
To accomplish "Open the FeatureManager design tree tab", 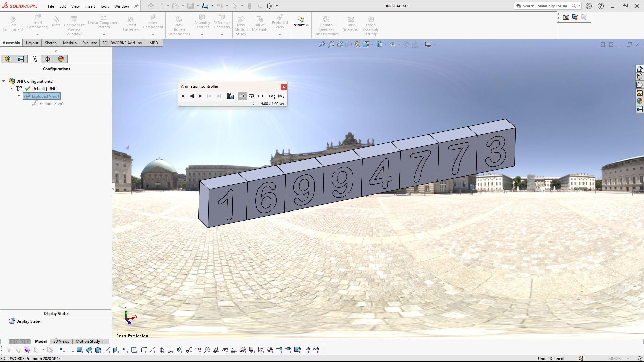I will tap(7, 59).
